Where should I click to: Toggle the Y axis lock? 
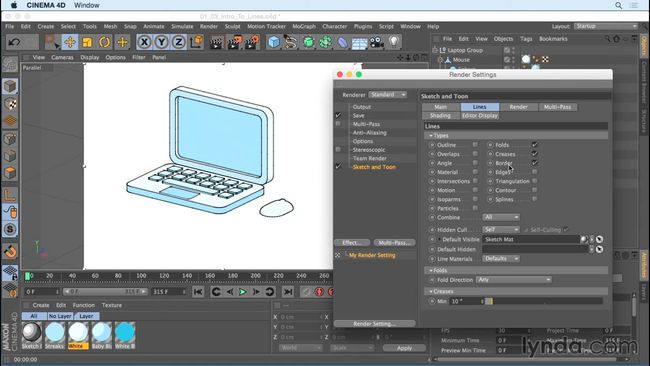click(x=162, y=42)
